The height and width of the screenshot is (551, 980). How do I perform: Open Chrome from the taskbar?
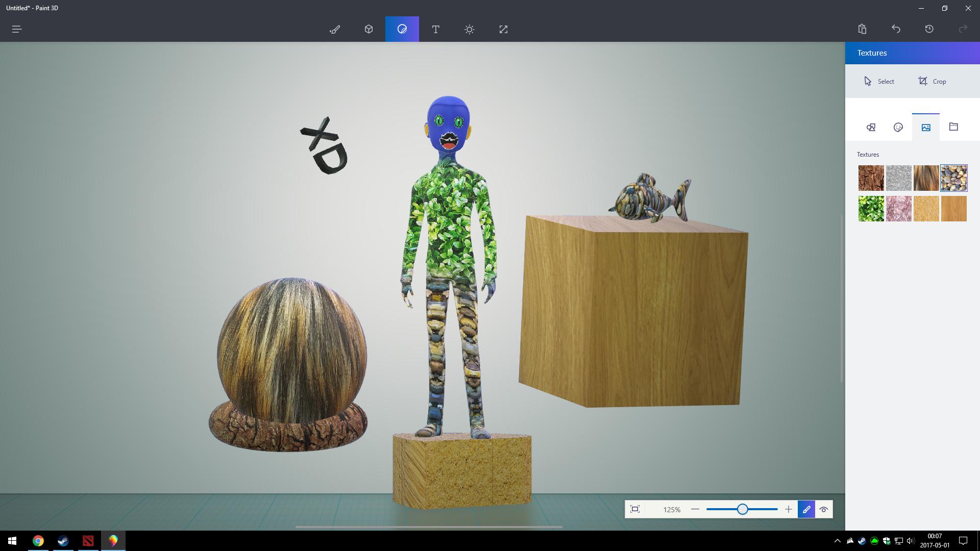pos(38,541)
